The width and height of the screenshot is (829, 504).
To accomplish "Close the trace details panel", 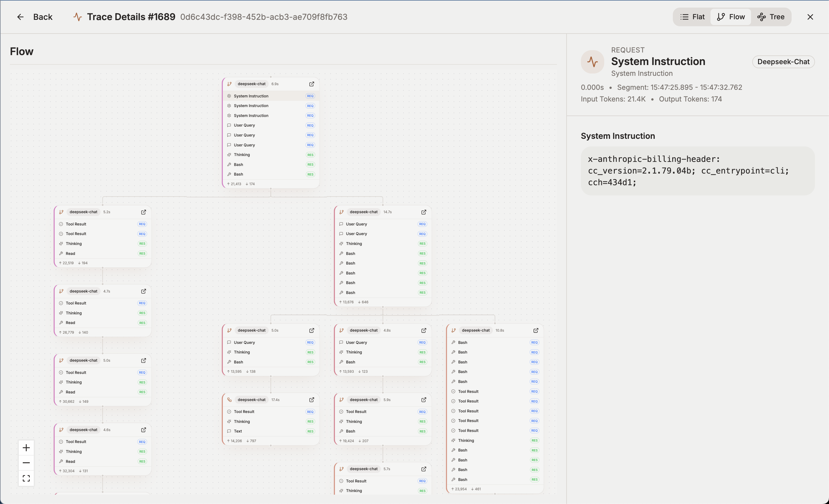I will [x=810, y=17].
